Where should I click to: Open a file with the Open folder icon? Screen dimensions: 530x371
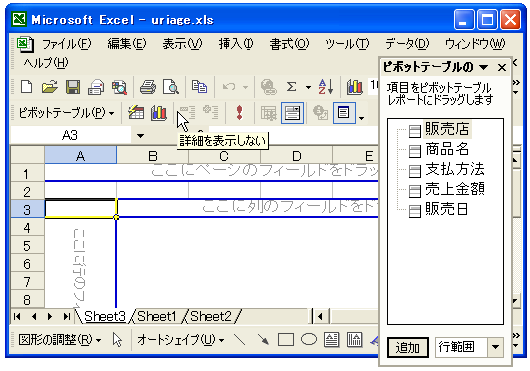[50, 87]
